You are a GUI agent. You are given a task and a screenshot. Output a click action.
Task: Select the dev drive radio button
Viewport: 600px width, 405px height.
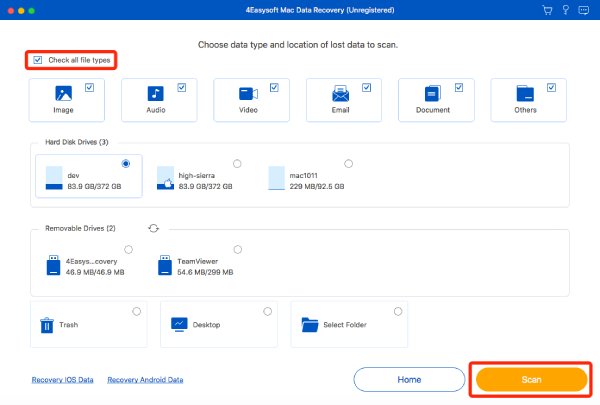click(126, 163)
